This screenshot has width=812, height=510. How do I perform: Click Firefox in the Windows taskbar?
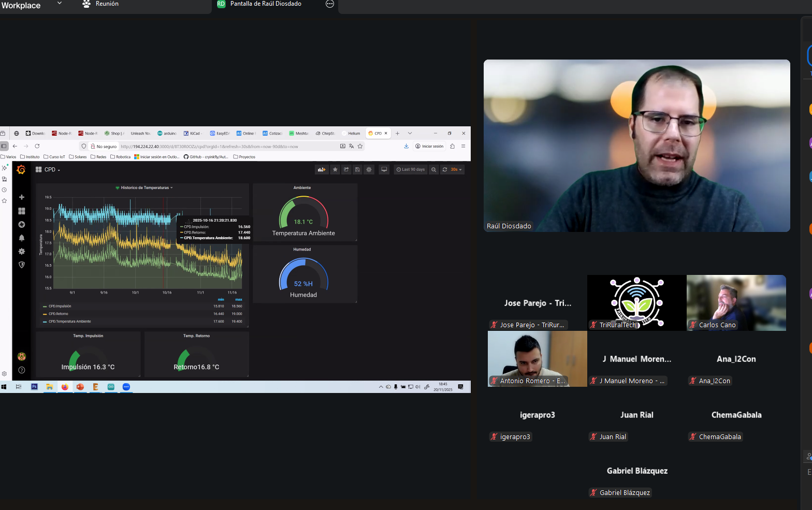(x=65, y=387)
